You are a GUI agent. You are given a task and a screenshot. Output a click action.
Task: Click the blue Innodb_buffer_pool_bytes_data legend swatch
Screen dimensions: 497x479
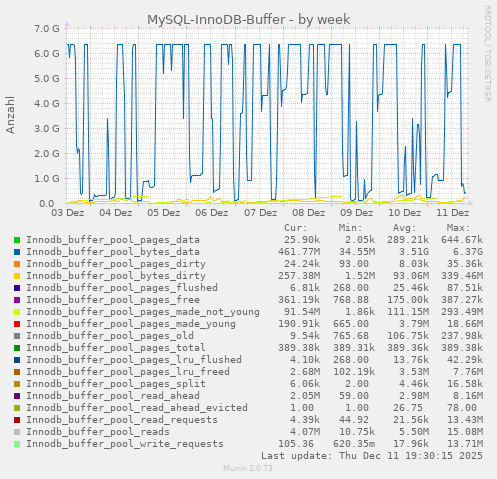17,252
